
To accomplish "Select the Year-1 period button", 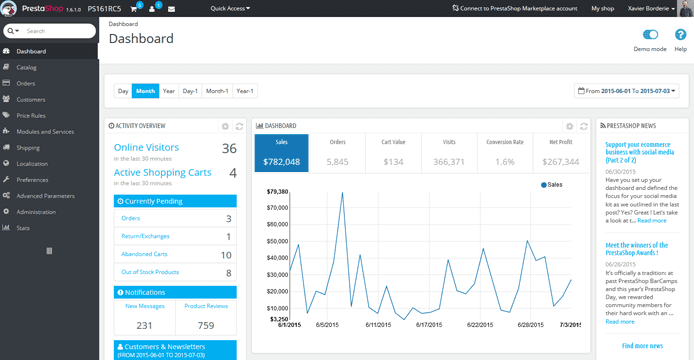I will pos(245,91).
